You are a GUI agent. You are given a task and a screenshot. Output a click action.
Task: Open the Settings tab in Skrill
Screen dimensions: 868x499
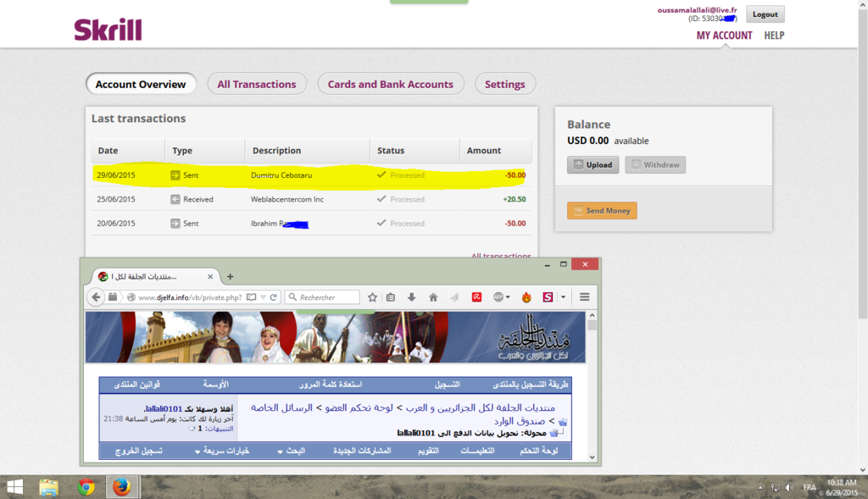tap(505, 84)
